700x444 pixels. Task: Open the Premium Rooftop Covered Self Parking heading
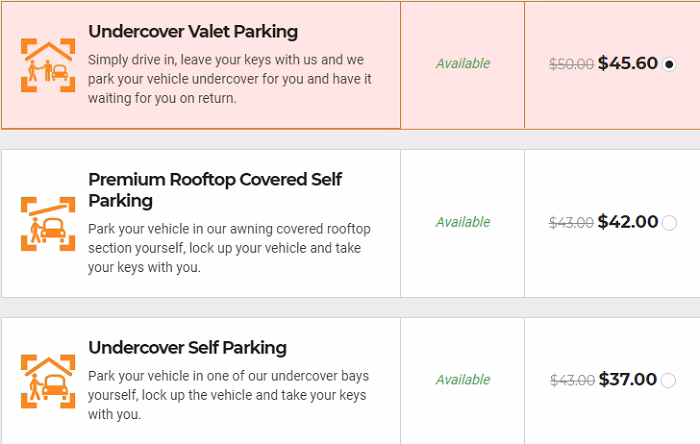(x=215, y=190)
